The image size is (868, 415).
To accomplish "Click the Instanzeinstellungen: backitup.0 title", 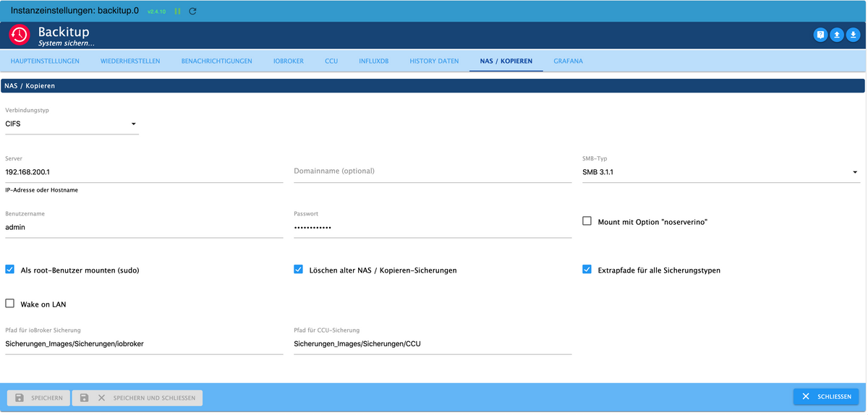I will (x=75, y=12).
